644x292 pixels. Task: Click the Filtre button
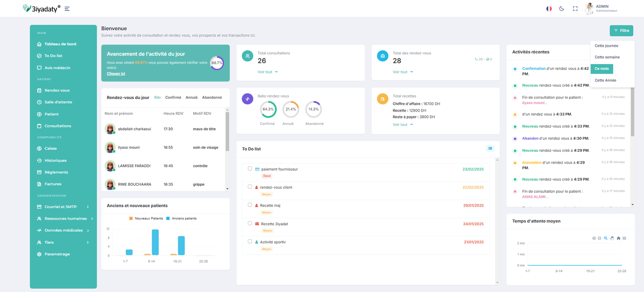[x=621, y=31]
